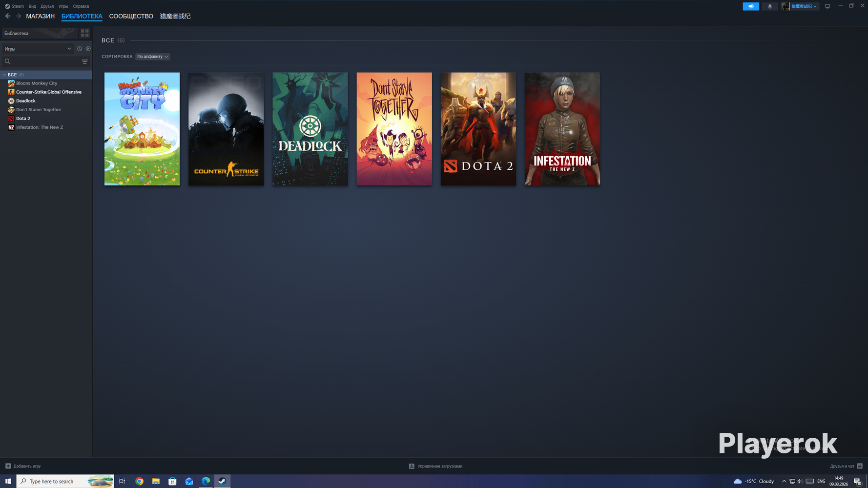The width and height of the screenshot is (868, 488).
Task: Open the clock and date flyout
Action: [x=839, y=481]
